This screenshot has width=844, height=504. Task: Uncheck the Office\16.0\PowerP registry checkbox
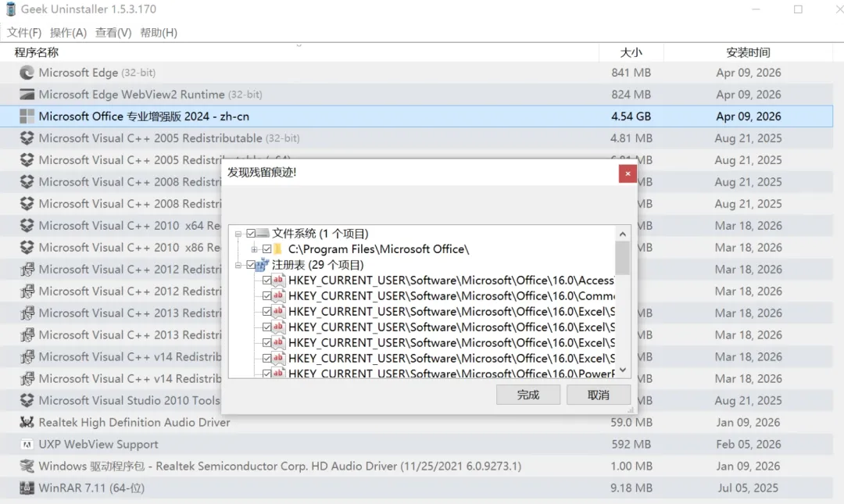pos(267,374)
